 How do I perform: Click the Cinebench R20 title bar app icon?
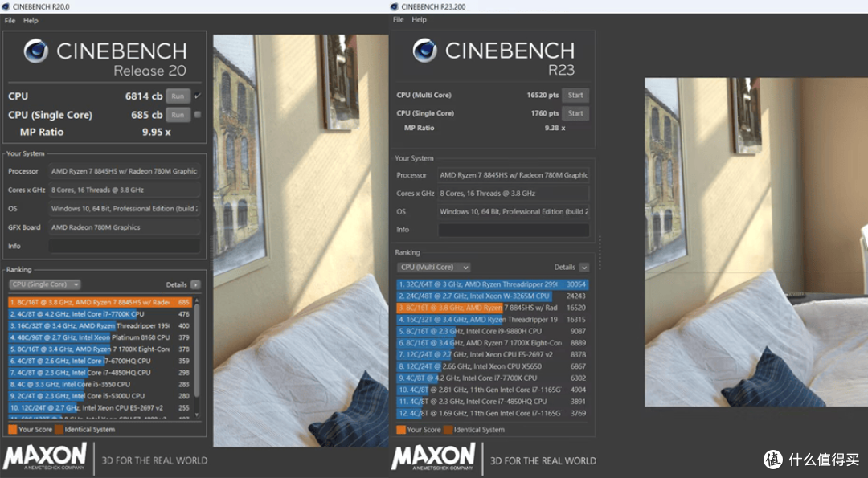tap(6, 6)
